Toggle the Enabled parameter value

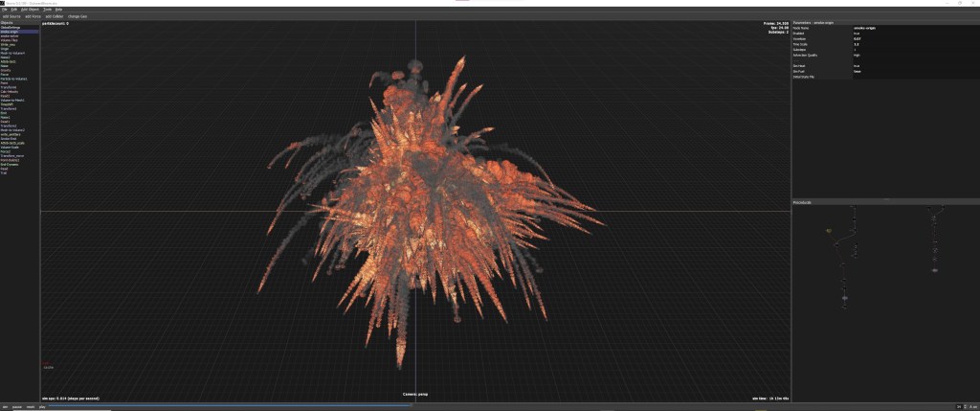click(x=856, y=34)
